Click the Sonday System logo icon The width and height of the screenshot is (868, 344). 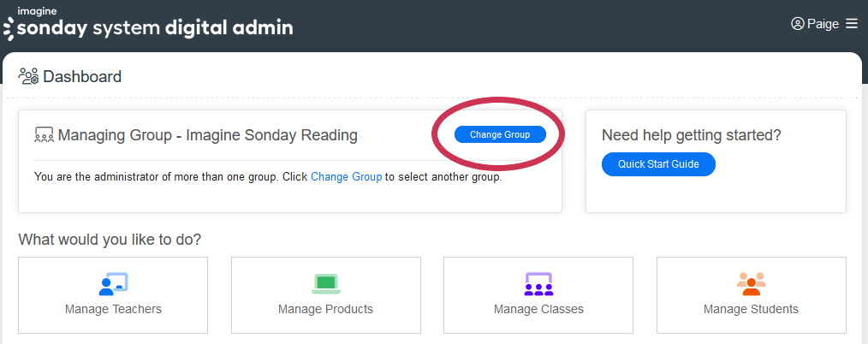tap(8, 28)
